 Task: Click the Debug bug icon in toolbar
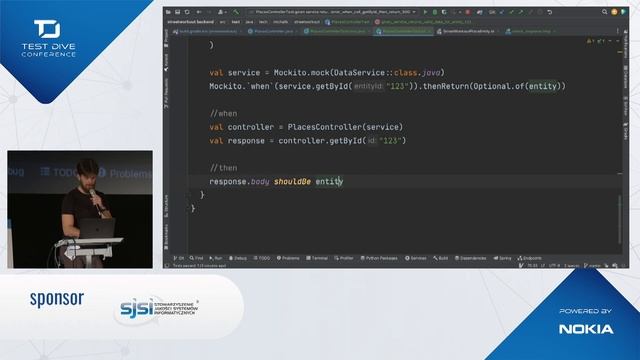coord(435,12)
